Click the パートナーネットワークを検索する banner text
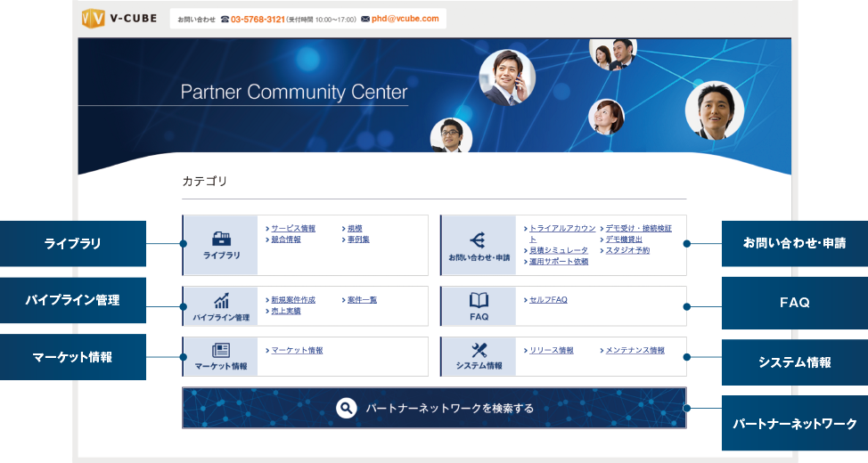The image size is (868, 463). pos(449,408)
